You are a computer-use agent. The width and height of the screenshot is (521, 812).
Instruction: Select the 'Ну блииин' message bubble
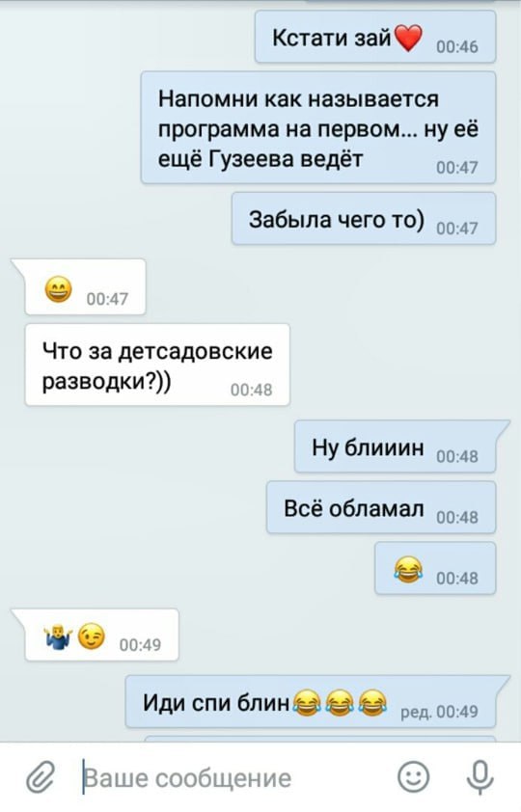click(x=396, y=447)
